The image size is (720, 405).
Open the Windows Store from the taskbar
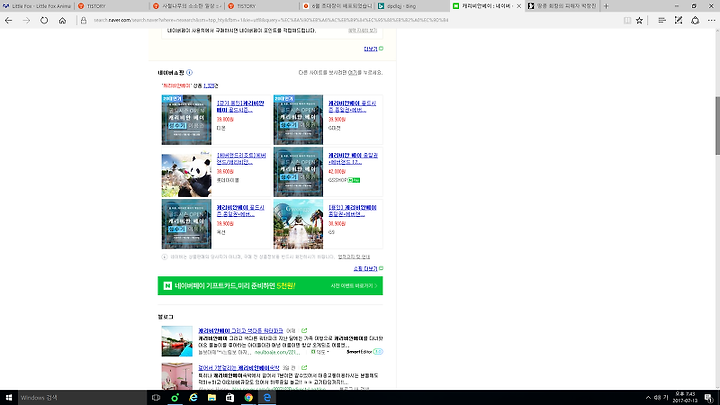click(230, 398)
